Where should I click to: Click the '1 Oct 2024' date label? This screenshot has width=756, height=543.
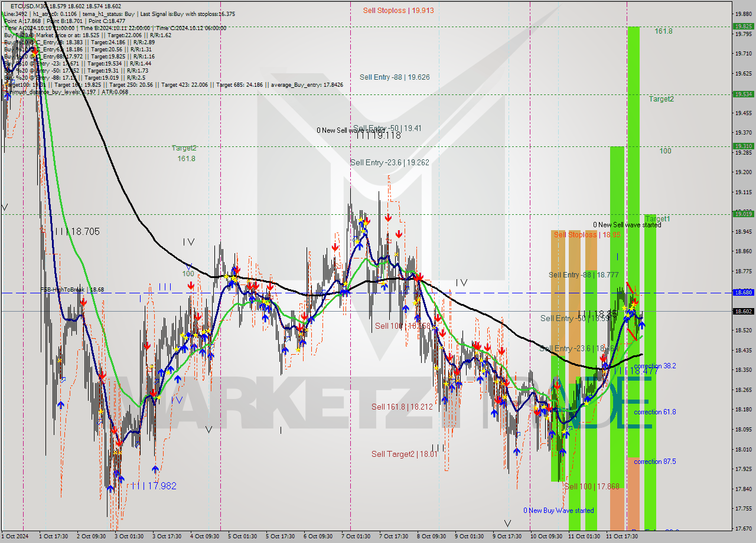[15, 537]
